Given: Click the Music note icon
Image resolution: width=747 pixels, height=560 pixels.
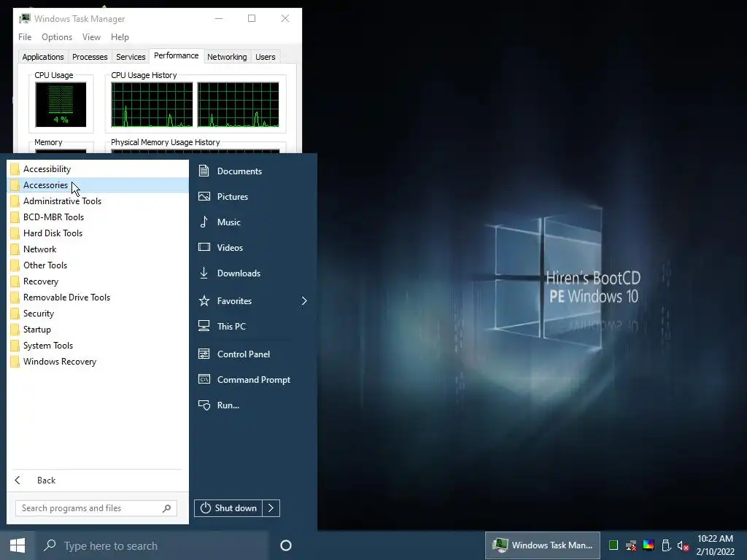Looking at the screenshot, I should [x=204, y=222].
